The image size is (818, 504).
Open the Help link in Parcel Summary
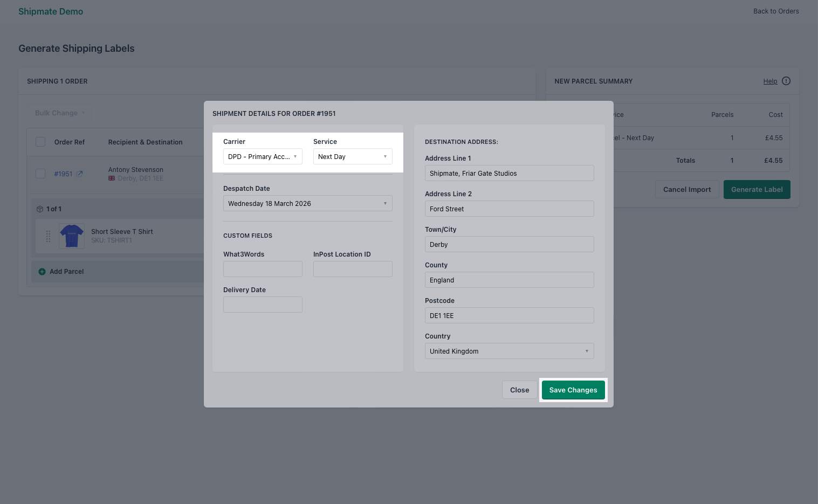point(770,81)
